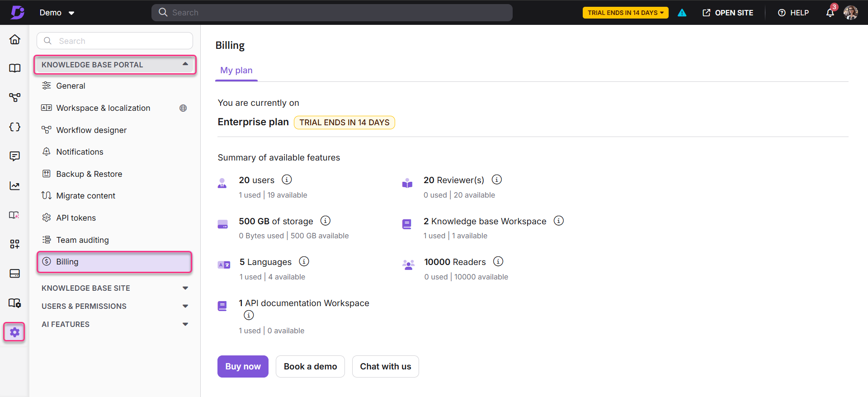This screenshot has width=868, height=397.
Task: Expand the Users & Permissions section
Action: [115, 306]
